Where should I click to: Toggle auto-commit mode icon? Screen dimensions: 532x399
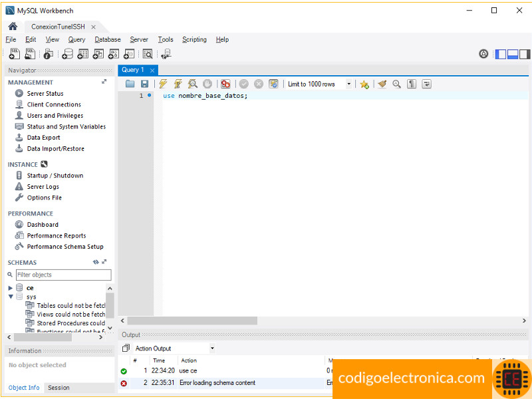273,84
